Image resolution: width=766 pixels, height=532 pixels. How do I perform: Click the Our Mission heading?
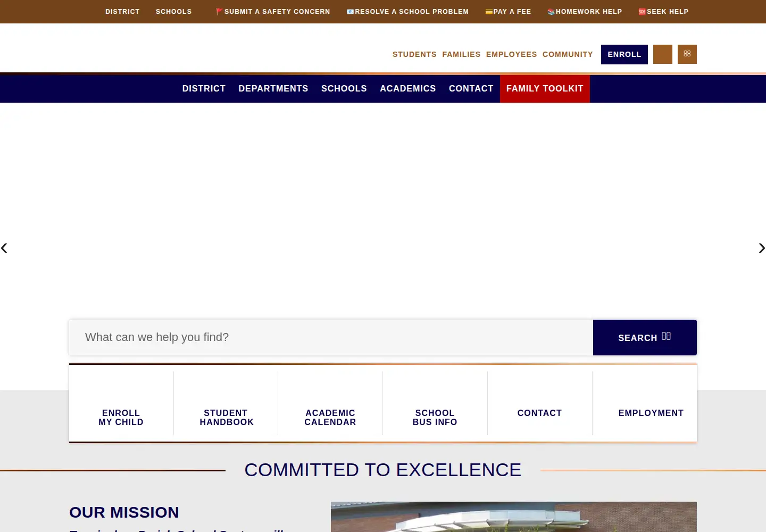click(x=124, y=512)
